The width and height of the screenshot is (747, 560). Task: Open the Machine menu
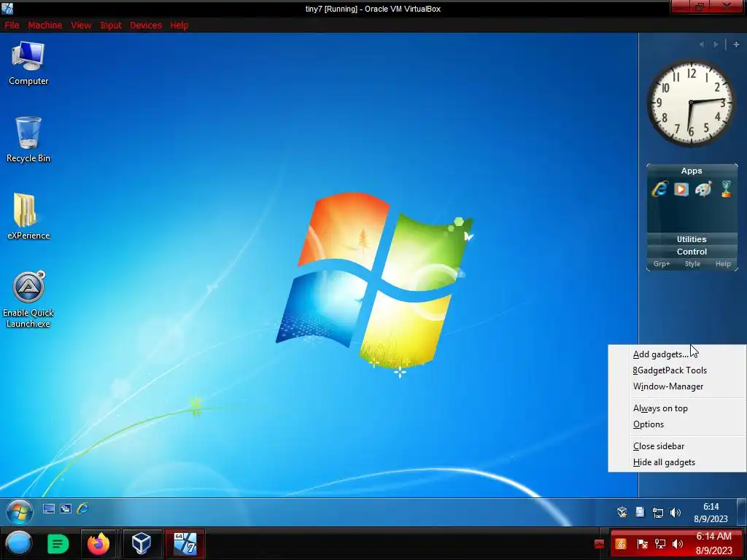[x=44, y=26]
